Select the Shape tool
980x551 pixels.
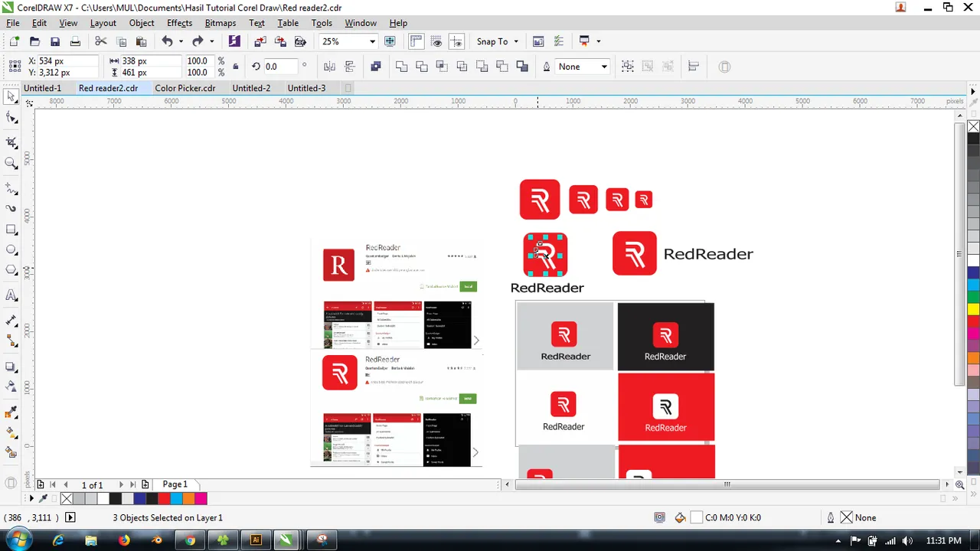pos(11,117)
